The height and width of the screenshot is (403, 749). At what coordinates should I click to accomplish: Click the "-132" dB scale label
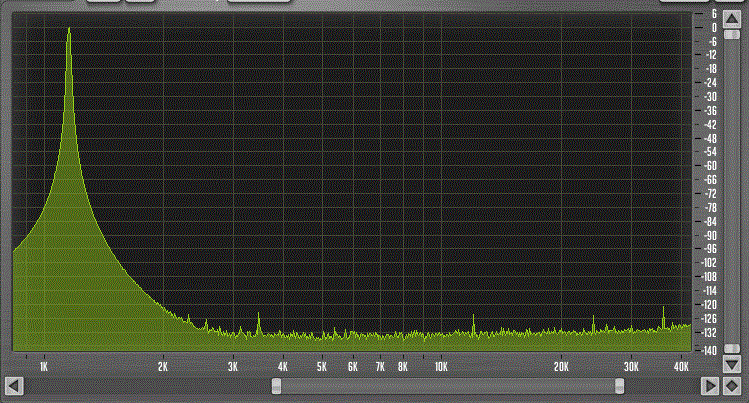709,332
